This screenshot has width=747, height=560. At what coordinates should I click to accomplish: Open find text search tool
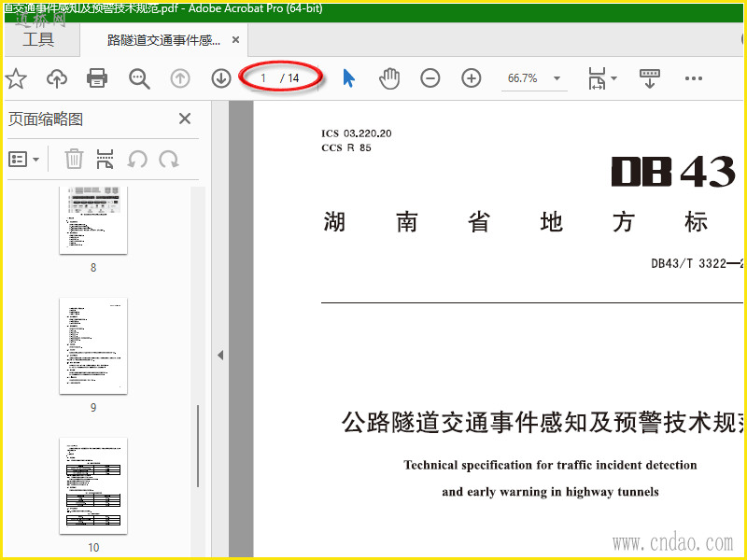(x=139, y=78)
